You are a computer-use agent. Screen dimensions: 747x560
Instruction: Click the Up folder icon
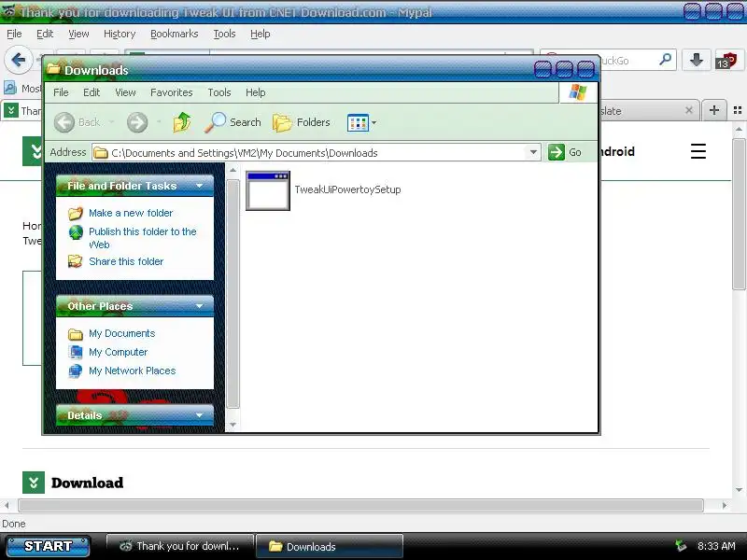[x=181, y=122]
